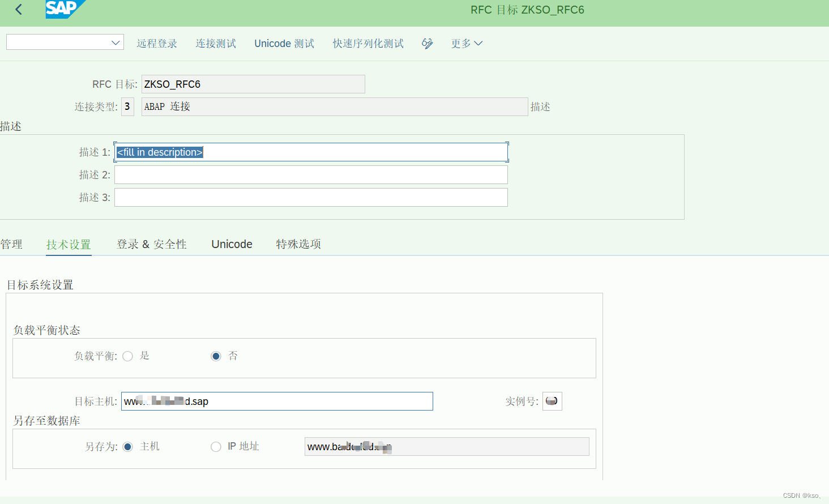This screenshot has height=504, width=829.
Task: Click the SAP logo
Action: point(65,9)
